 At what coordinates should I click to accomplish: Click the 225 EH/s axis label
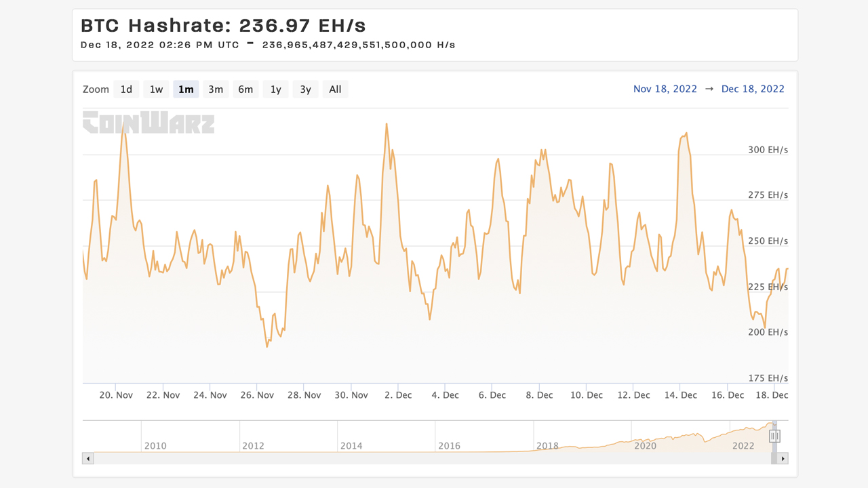tap(768, 287)
